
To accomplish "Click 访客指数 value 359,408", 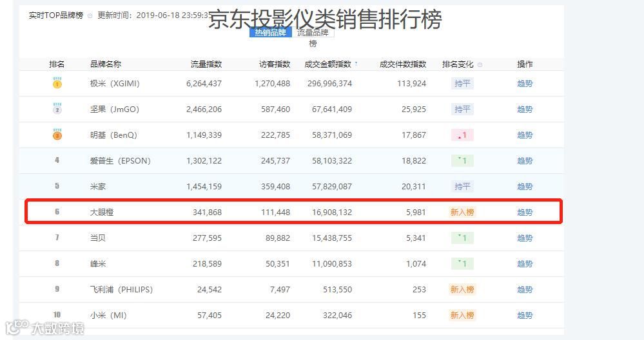I will click(276, 187).
